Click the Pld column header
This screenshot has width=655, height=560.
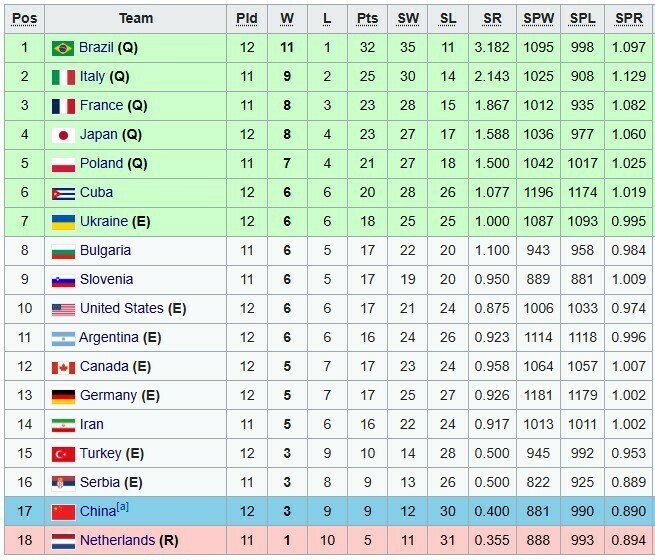246,19
